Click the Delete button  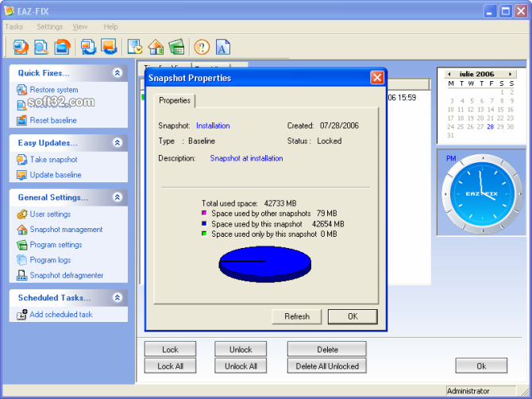(x=327, y=350)
